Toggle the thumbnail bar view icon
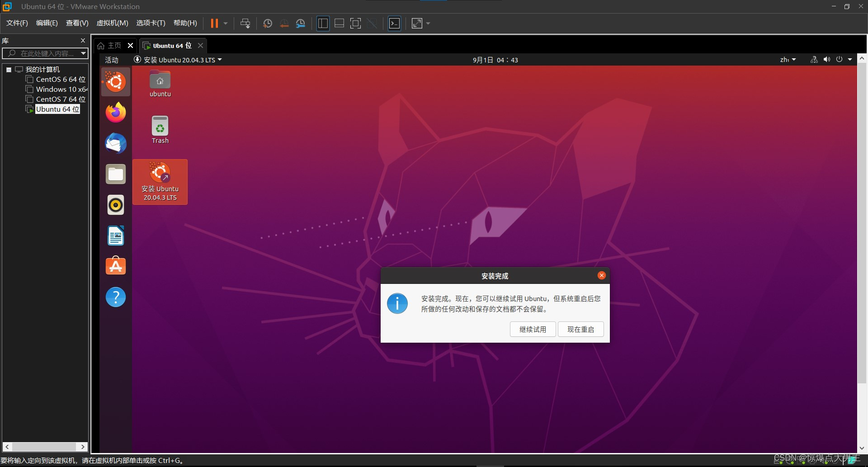 click(339, 24)
